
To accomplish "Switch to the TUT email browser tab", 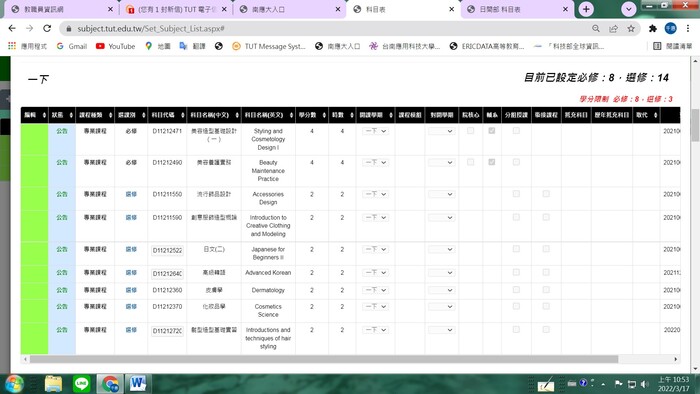I will 176,9.
